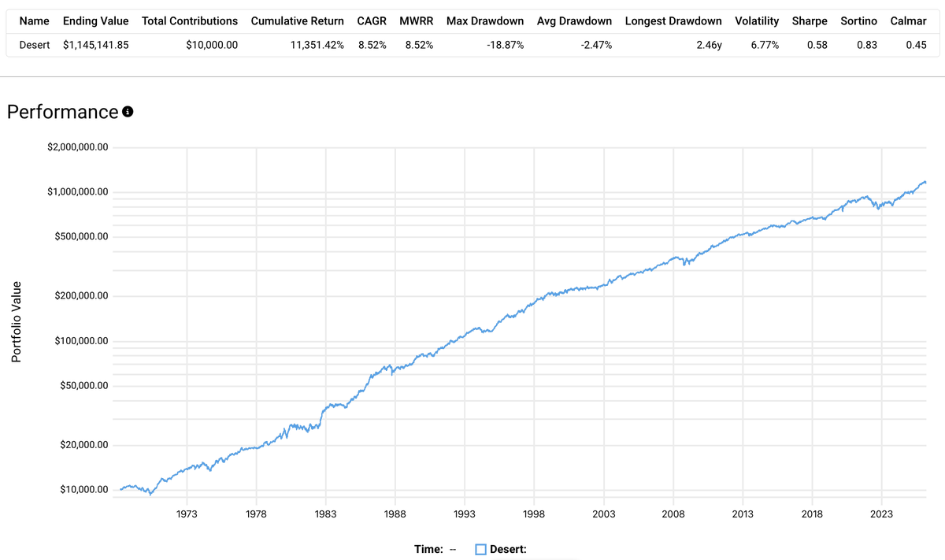
Task: Click the 1998 x-axis label
Action: (x=534, y=514)
